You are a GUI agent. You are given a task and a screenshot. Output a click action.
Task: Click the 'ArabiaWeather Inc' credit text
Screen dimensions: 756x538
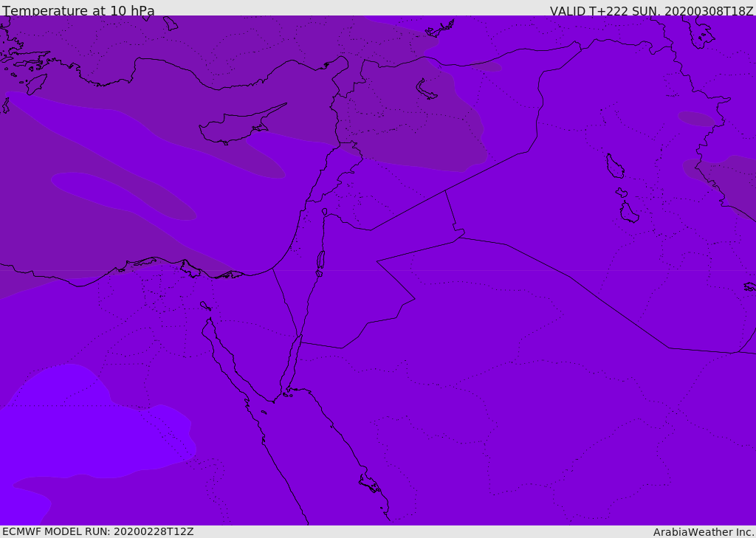coord(703,532)
